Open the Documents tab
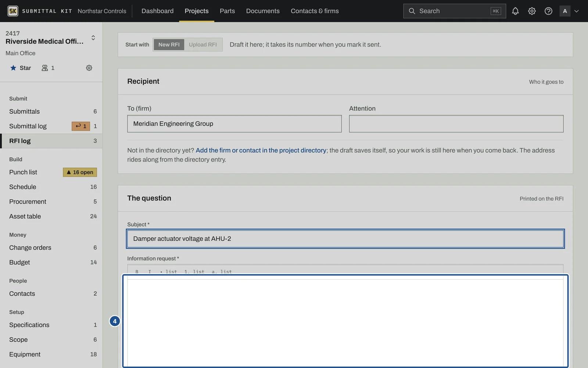The width and height of the screenshot is (588, 368). click(x=263, y=11)
